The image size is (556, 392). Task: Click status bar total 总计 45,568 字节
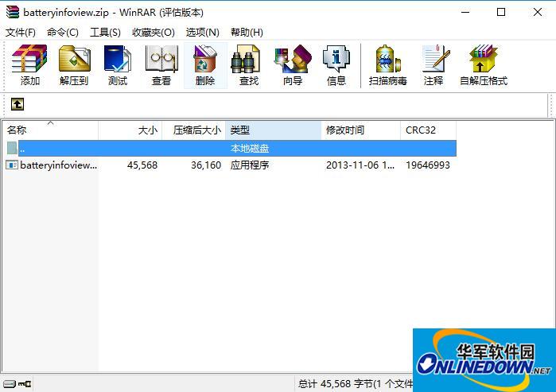(355, 384)
